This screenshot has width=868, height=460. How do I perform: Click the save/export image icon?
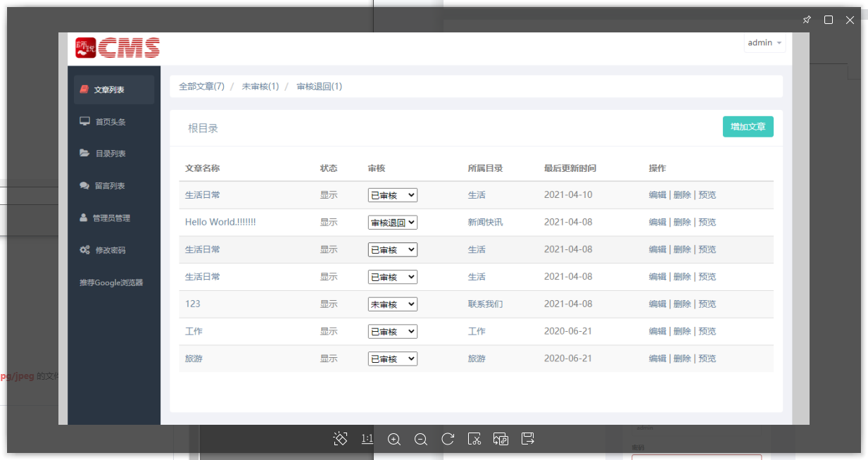pyautogui.click(x=528, y=439)
